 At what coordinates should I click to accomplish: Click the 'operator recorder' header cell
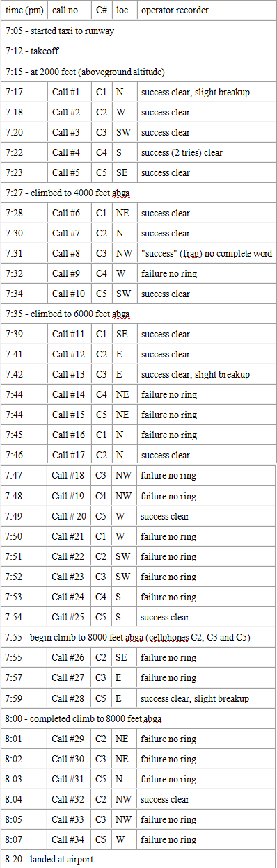[207, 10]
